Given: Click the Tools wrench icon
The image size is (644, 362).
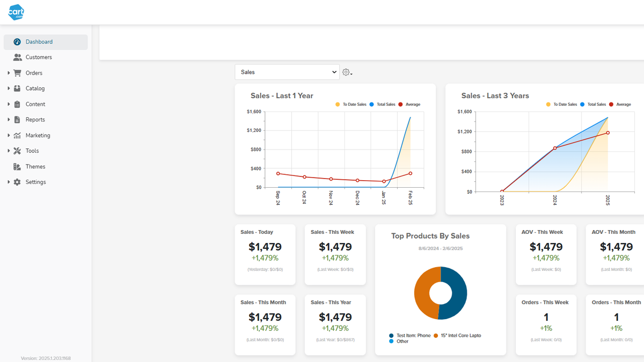Looking at the screenshot, I should pos(17,151).
